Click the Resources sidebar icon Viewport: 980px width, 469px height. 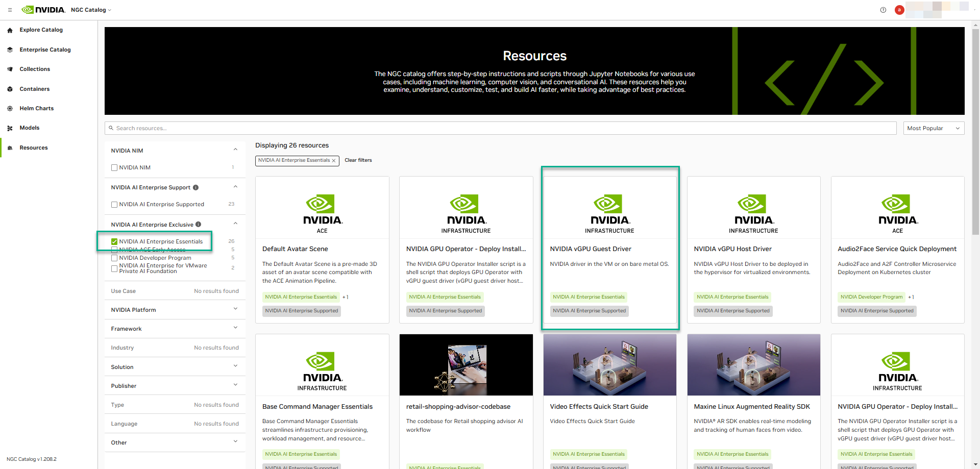click(x=10, y=148)
